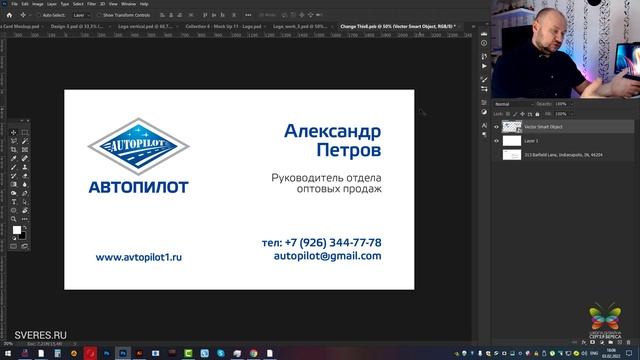This screenshot has width=640, height=360.
Task: Select the Clone Stamp tool
Action: click(25, 167)
